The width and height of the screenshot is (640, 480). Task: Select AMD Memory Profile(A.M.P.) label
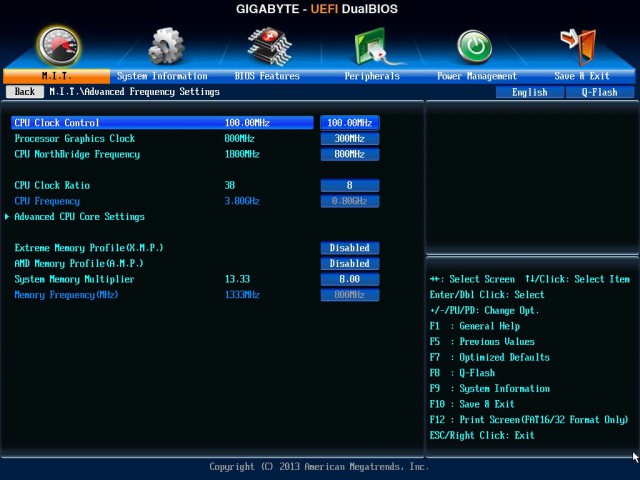pos(79,264)
